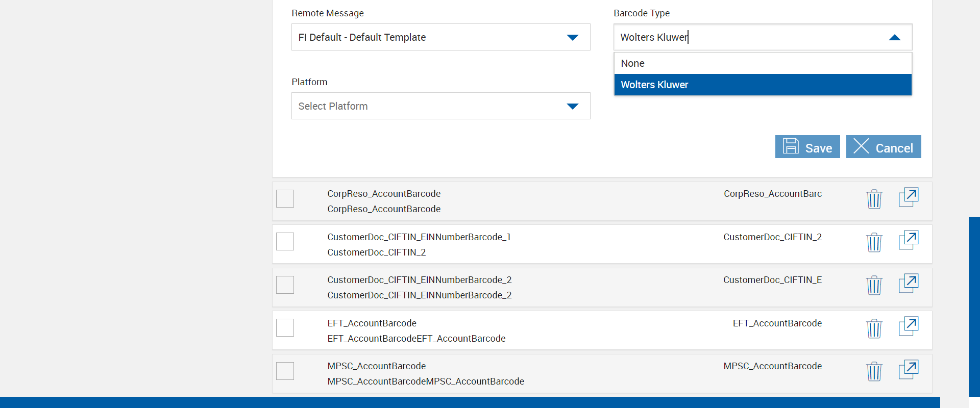
Task: Tick the MPSC_AccountBarcode checkbox
Action: coord(285,371)
